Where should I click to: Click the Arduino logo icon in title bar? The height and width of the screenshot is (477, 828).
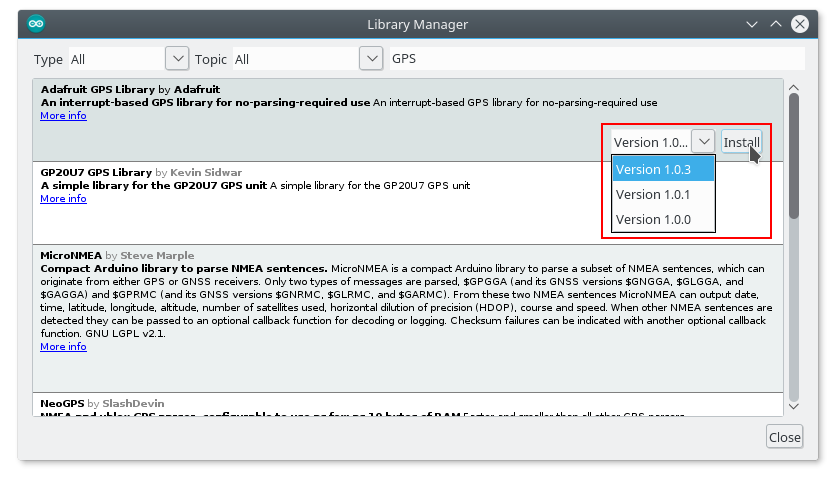36,23
